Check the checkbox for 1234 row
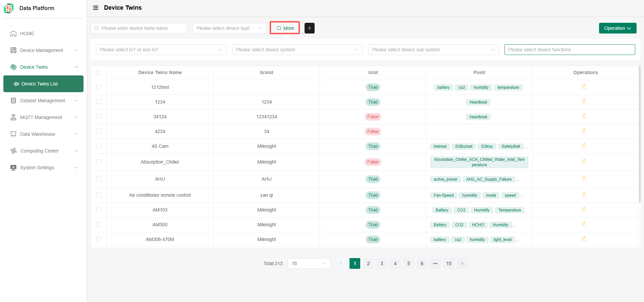Screen dimensions: 644x302 coord(99,102)
